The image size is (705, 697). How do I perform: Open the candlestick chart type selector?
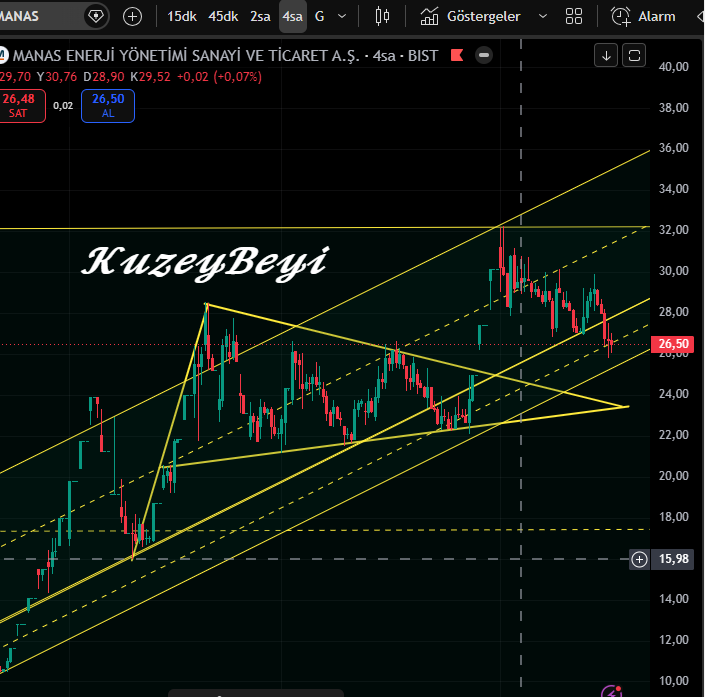tap(382, 17)
